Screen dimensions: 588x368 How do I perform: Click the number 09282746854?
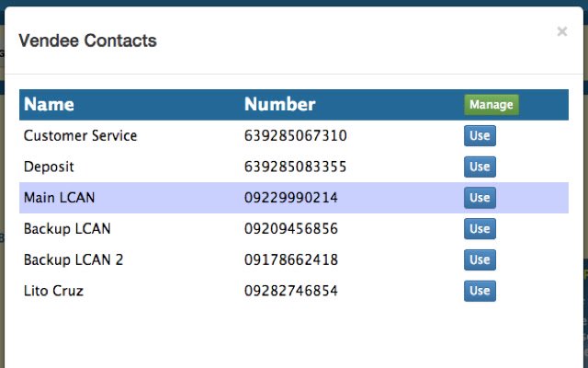(291, 291)
